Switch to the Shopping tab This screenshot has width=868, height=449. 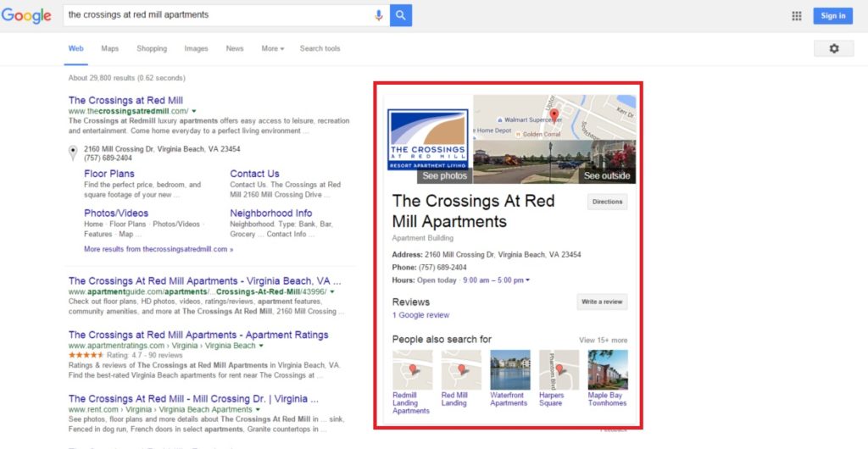[x=152, y=48]
